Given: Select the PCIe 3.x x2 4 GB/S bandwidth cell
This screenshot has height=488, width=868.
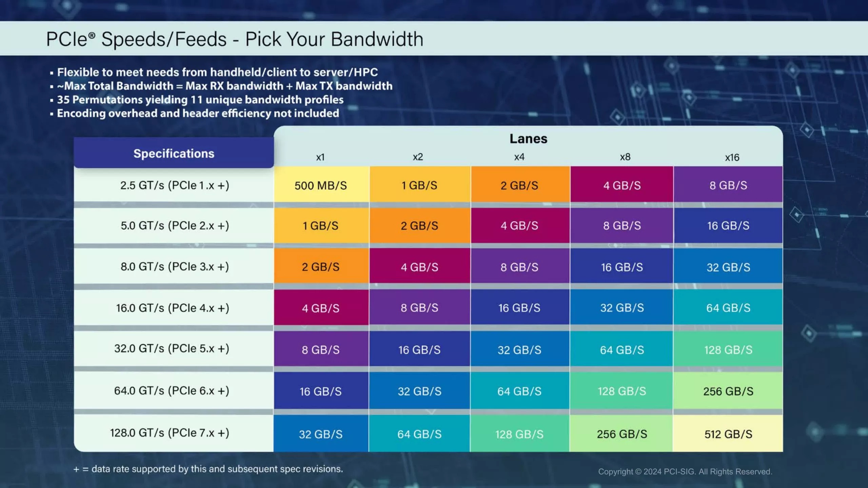Looking at the screenshot, I should (x=420, y=266).
